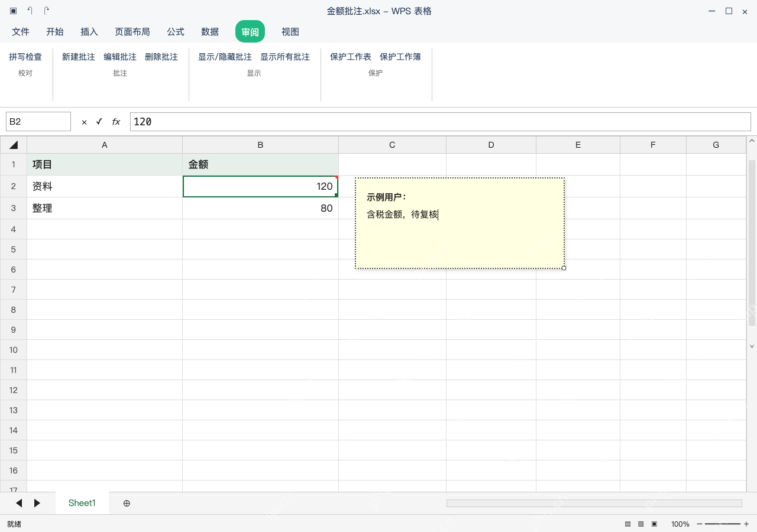Click 编辑批注 in the ribbon
The width and height of the screenshot is (757, 532).
coord(120,57)
